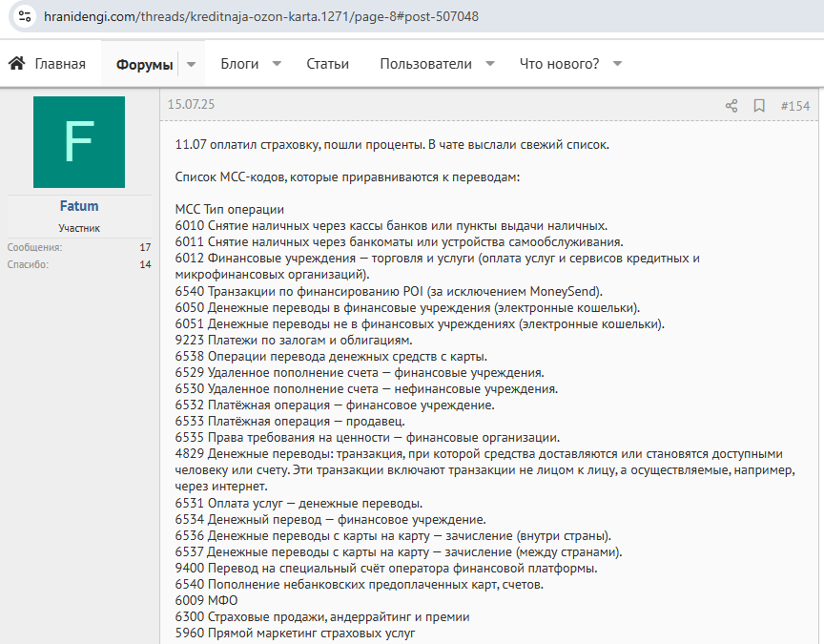Click Fatum's message count 17
The height and width of the screenshot is (644, 824).
coord(145,247)
